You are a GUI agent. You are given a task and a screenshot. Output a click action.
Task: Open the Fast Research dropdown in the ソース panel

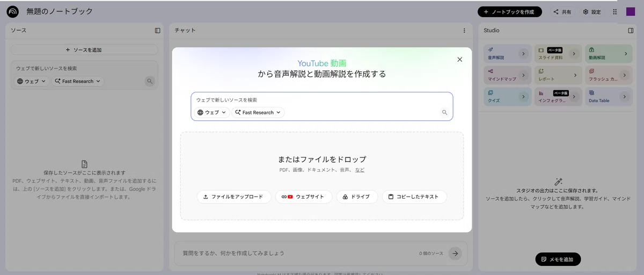[78, 82]
